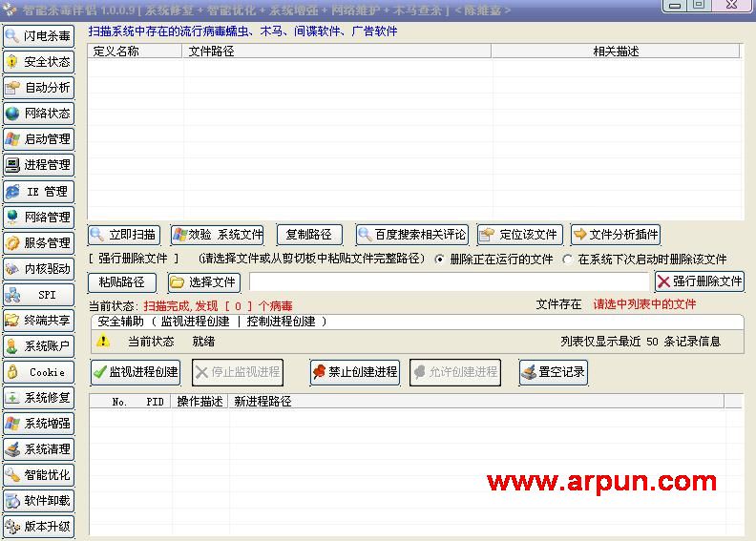Start monitoring with 监视进程创建 button
Viewport: 756px width, 541px height.
pyautogui.click(x=135, y=372)
